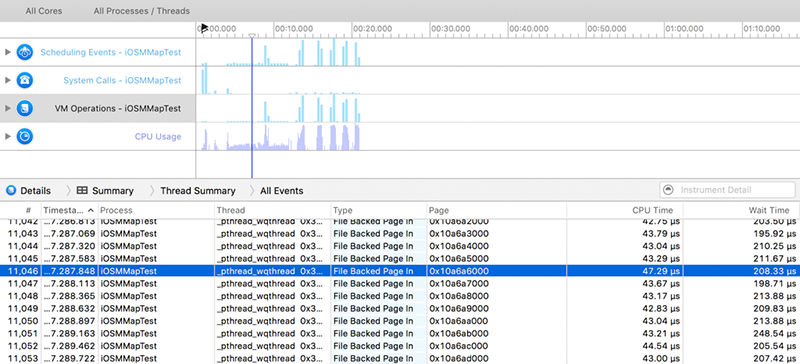
Task: Click the Scheduling Events instrument icon
Action: [24, 52]
